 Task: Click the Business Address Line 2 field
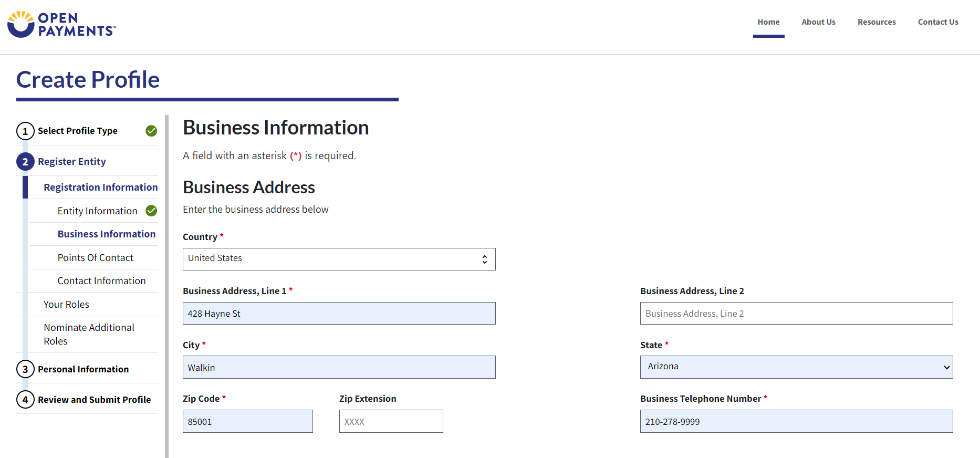pyautogui.click(x=796, y=314)
